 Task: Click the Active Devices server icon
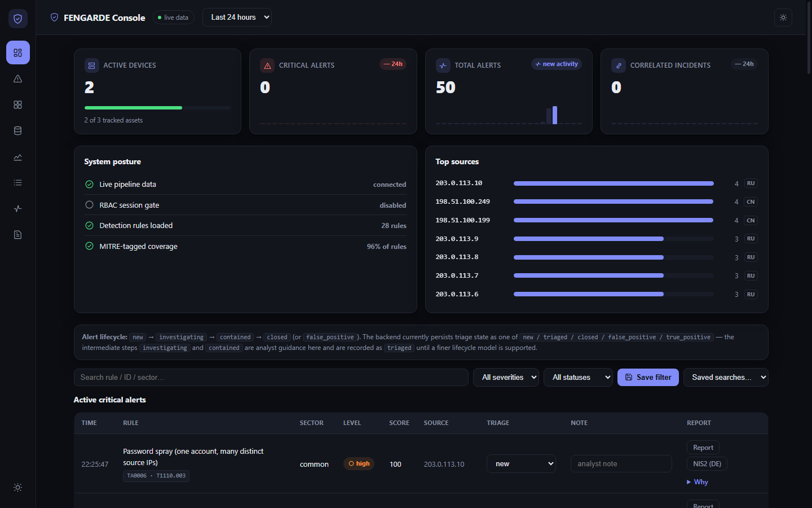[91, 65]
